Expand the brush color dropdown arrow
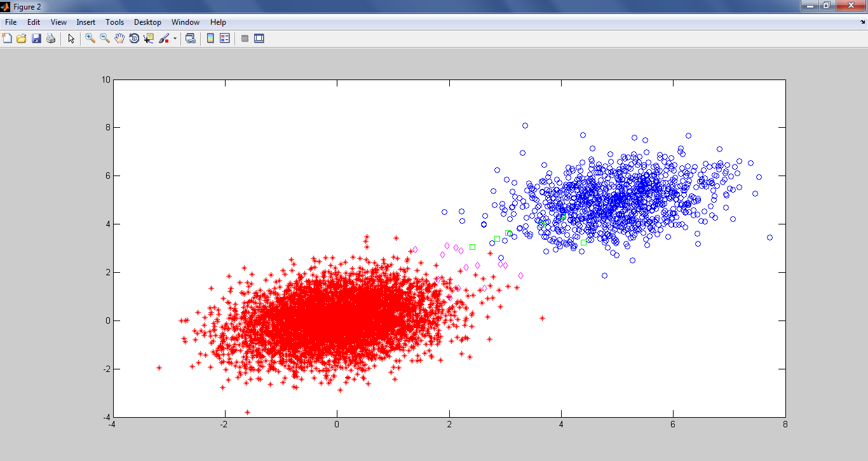868x461 pixels. tap(175, 38)
